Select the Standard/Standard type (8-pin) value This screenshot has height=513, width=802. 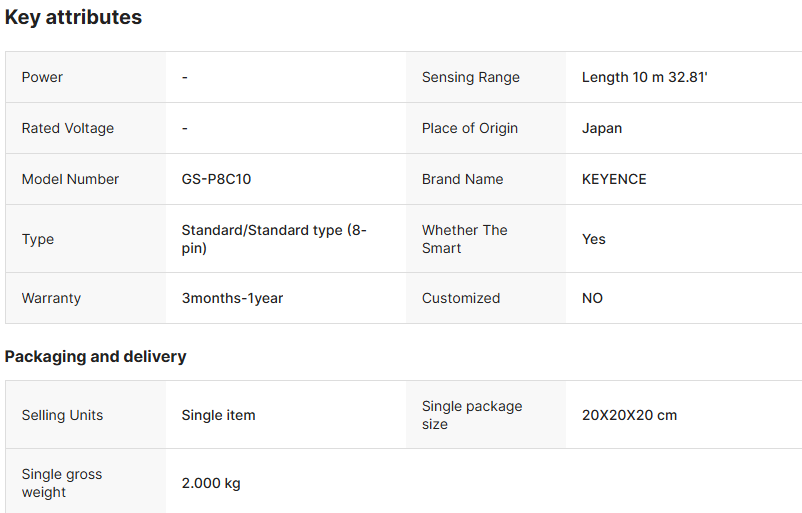pyautogui.click(x=273, y=239)
